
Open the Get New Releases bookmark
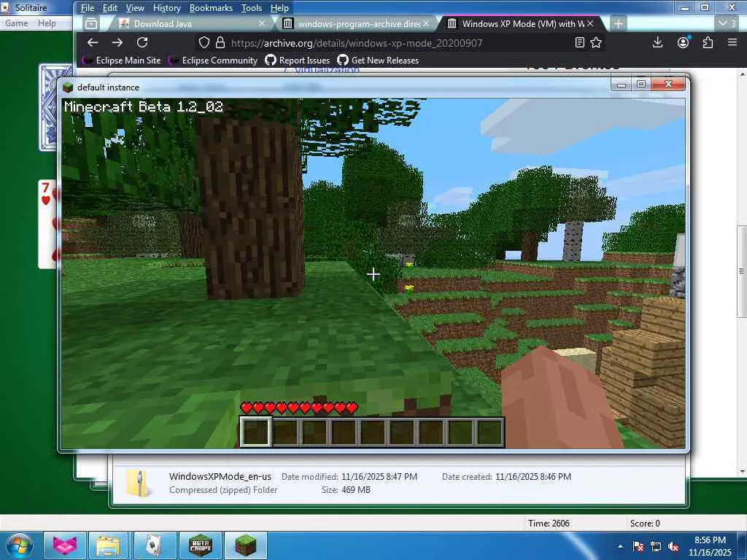tap(379, 60)
